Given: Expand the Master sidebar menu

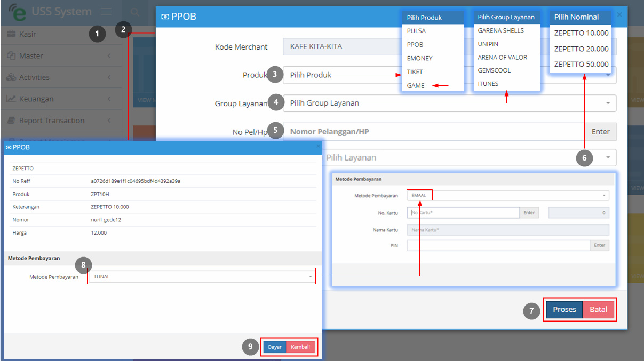Looking at the screenshot, I should [61, 55].
